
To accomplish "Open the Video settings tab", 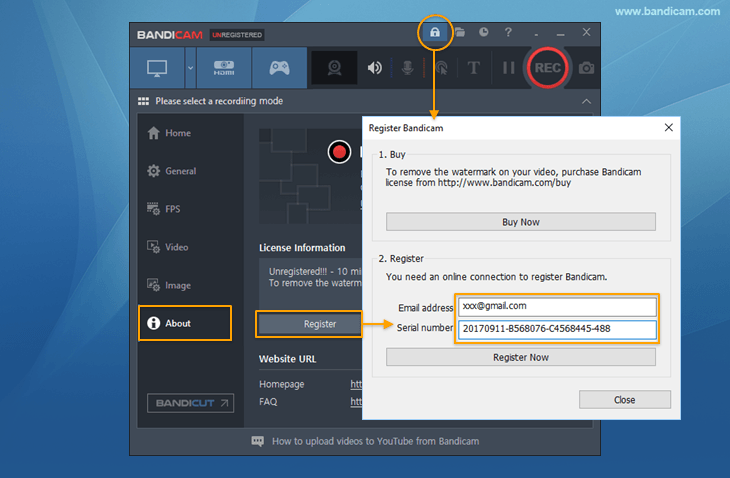I will point(168,247).
